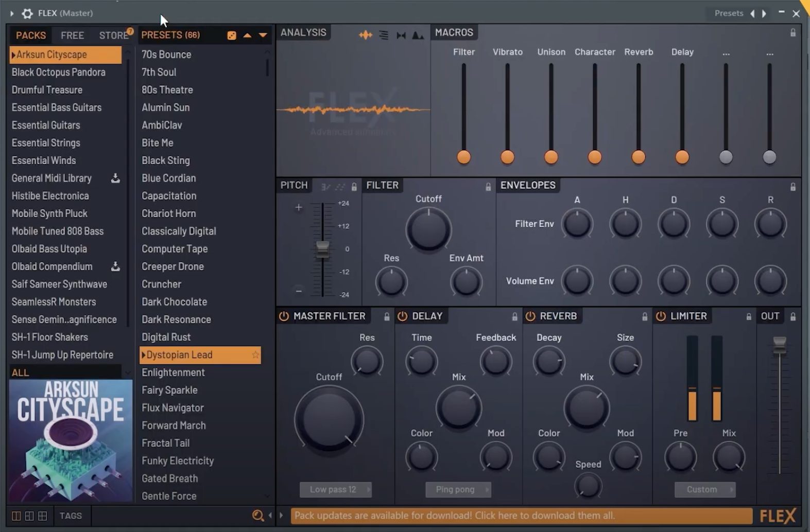Click the pack updates download notification
This screenshot has width=810, height=532.
521,516
